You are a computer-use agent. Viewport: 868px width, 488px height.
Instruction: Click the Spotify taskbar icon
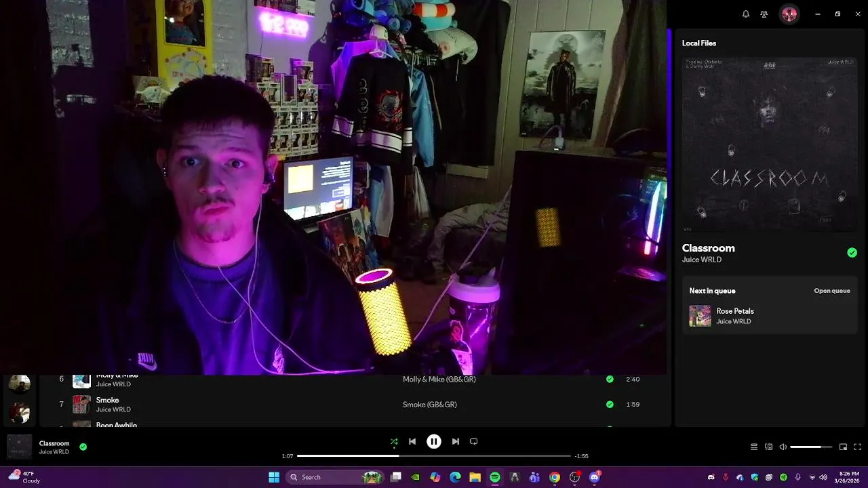(495, 477)
